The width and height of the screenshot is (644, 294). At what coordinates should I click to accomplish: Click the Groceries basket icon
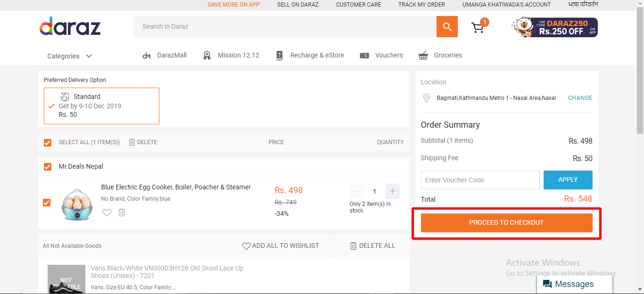click(423, 56)
